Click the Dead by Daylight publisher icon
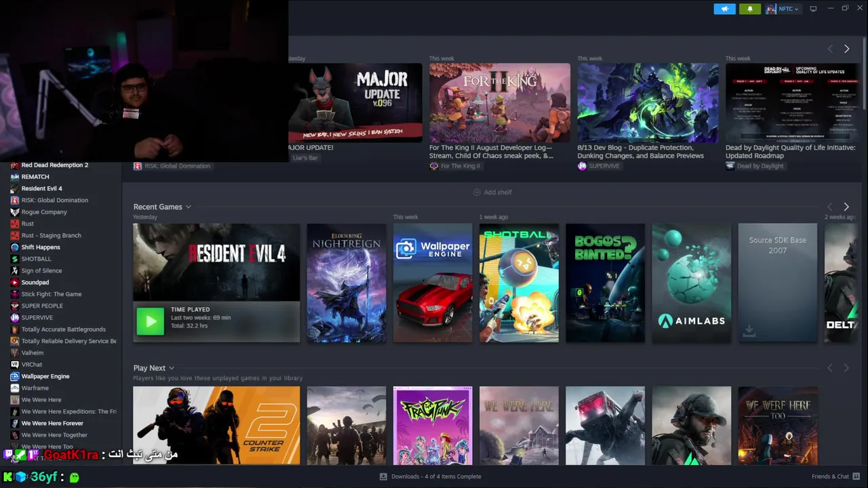 (730, 166)
